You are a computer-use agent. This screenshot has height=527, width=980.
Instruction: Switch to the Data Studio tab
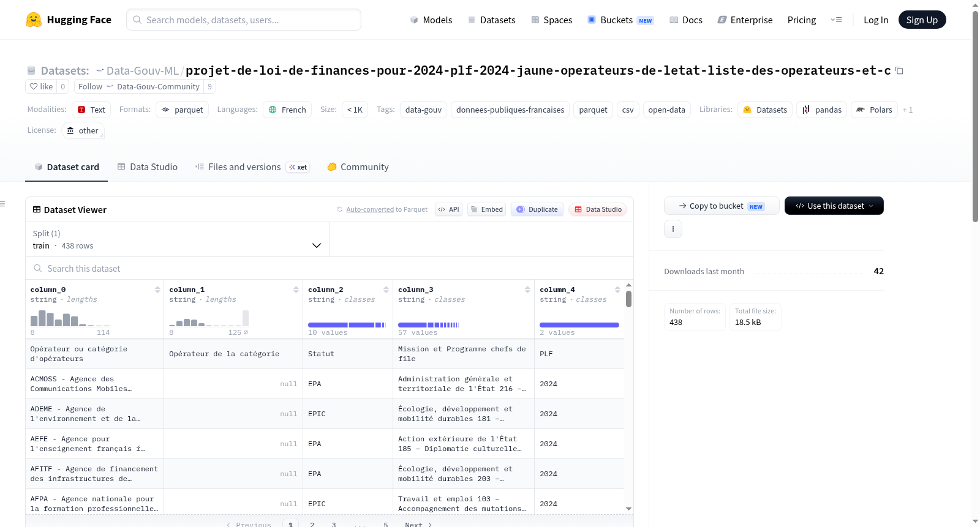point(148,167)
